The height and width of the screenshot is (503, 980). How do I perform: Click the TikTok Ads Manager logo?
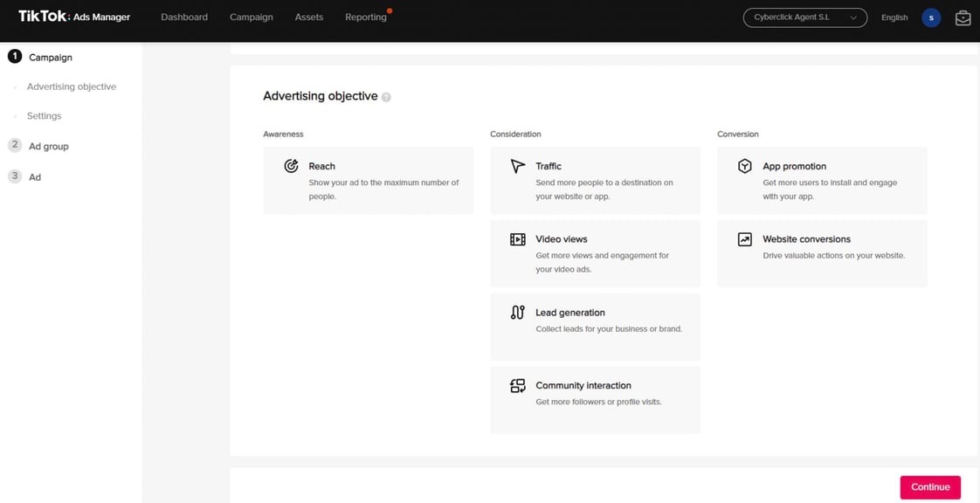click(x=74, y=17)
